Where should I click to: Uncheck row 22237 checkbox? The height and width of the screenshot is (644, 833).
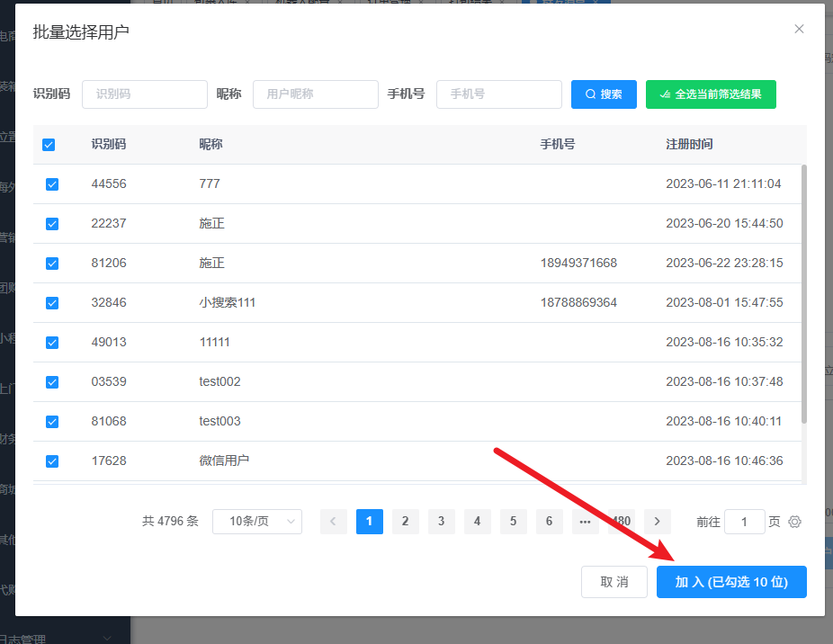tap(52, 224)
